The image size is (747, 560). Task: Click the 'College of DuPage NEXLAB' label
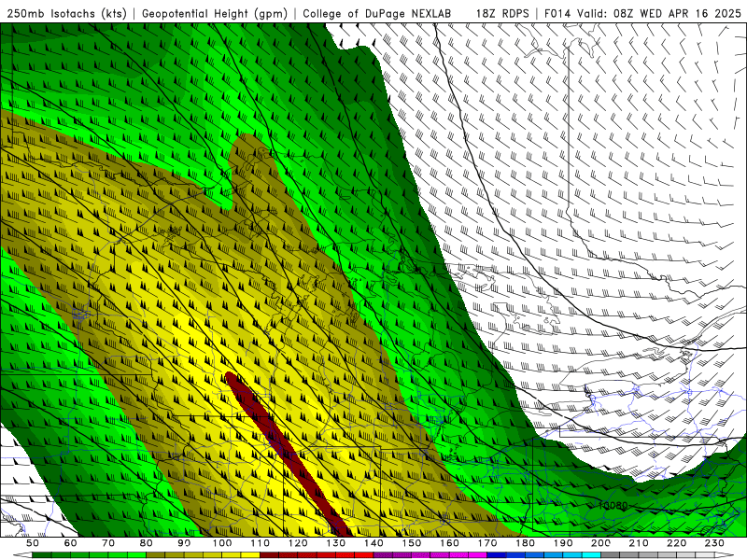pos(377,14)
